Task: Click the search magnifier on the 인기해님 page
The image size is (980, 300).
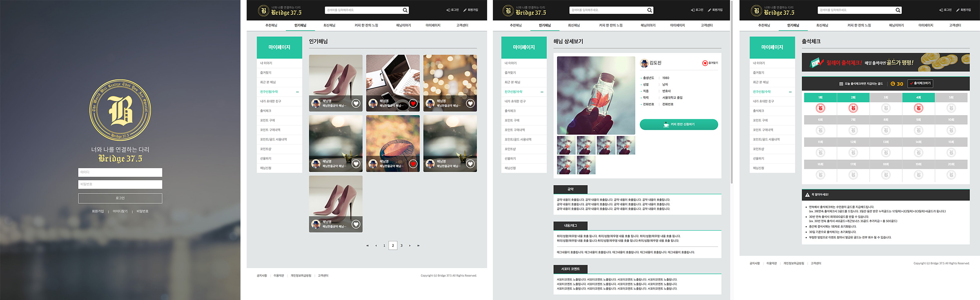Action: point(405,10)
